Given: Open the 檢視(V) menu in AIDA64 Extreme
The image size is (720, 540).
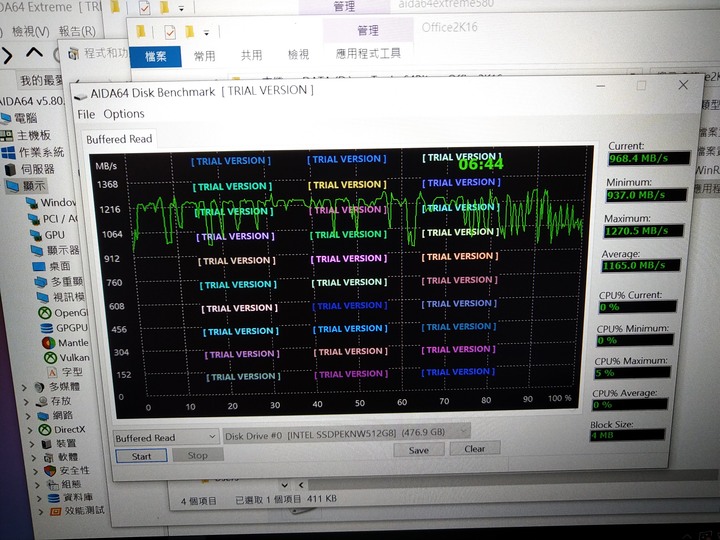Looking at the screenshot, I should point(30,32).
